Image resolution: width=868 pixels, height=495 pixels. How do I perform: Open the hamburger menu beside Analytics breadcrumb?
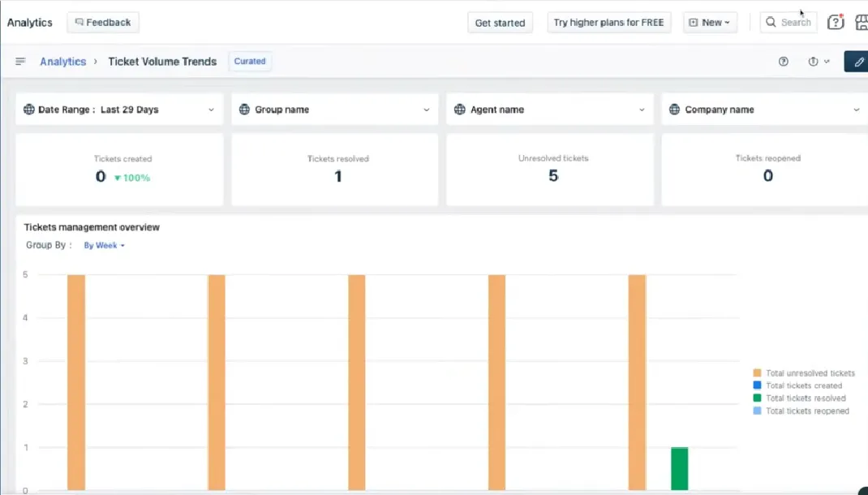tap(20, 62)
